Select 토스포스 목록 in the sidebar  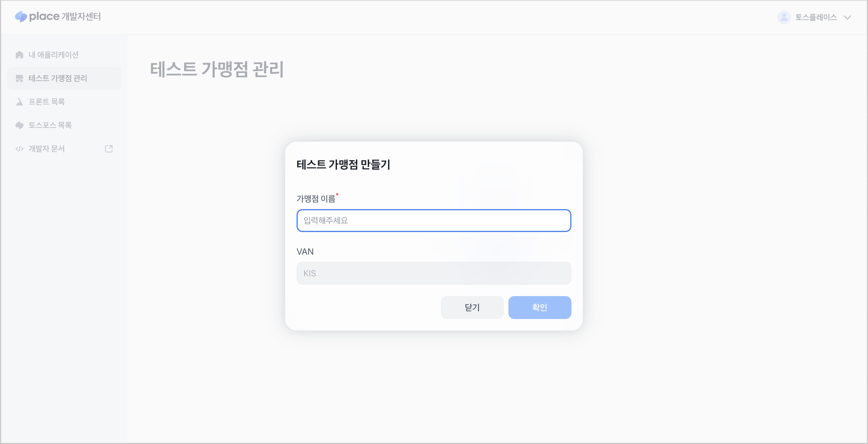(51, 125)
